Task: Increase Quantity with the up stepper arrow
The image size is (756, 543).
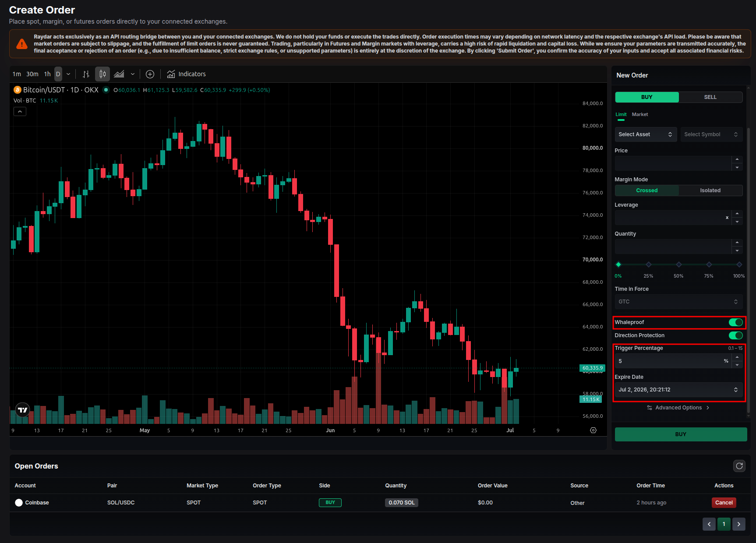Action: (737, 243)
